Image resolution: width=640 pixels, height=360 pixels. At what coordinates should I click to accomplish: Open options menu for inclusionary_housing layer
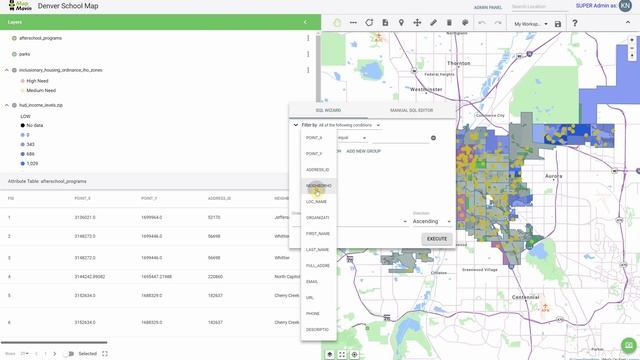pyautogui.click(x=308, y=70)
